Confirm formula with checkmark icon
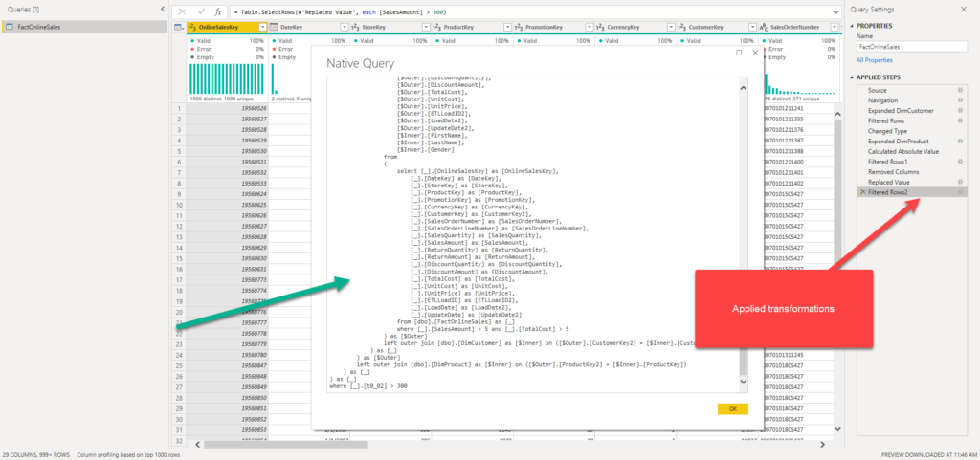 coord(201,11)
